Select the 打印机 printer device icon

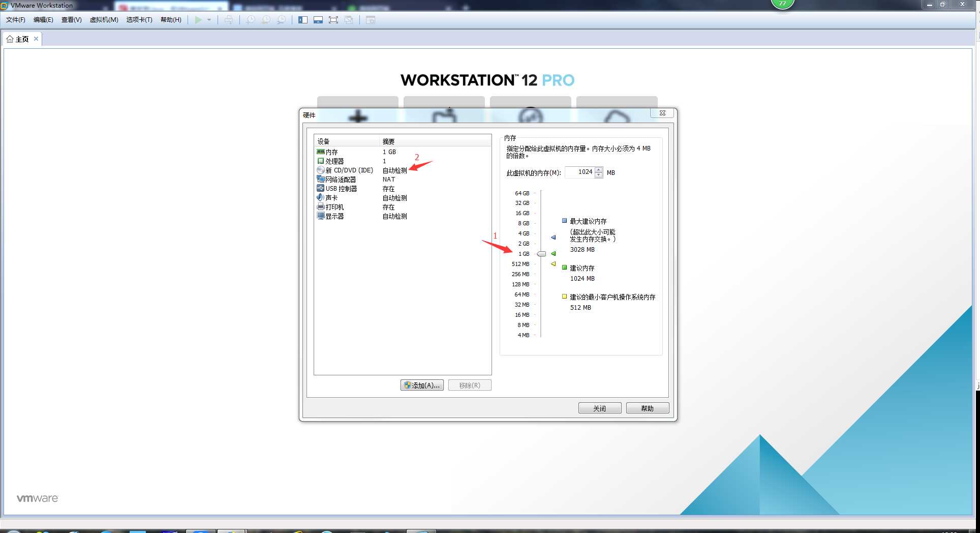(x=320, y=206)
